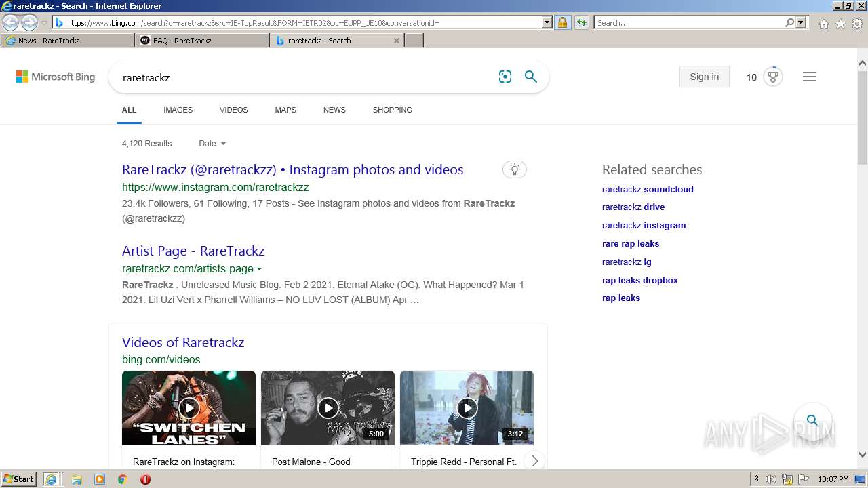Select the MAPS search tab

coord(285,110)
